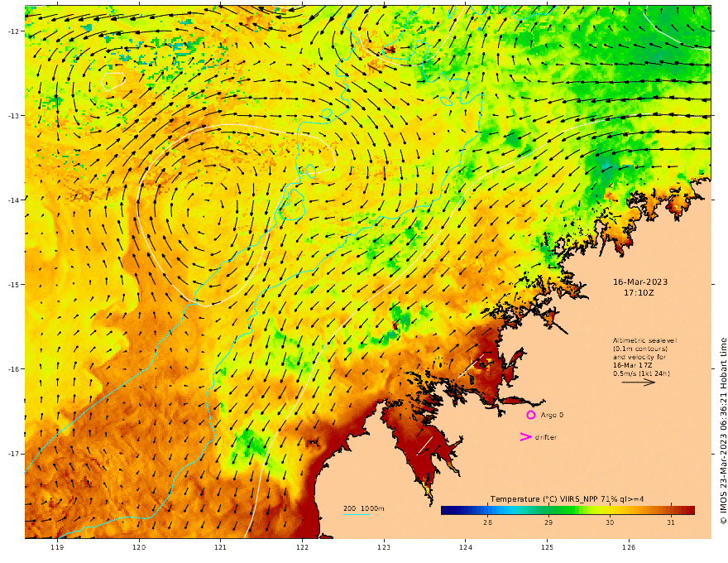728x563 pixels.
Task: Click longitude axis label 124
Action: point(466,547)
